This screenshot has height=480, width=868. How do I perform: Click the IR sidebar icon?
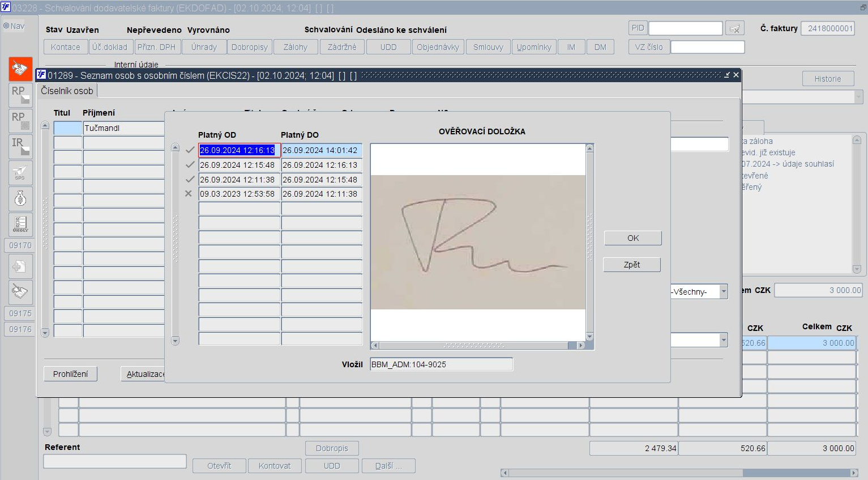tap(20, 147)
